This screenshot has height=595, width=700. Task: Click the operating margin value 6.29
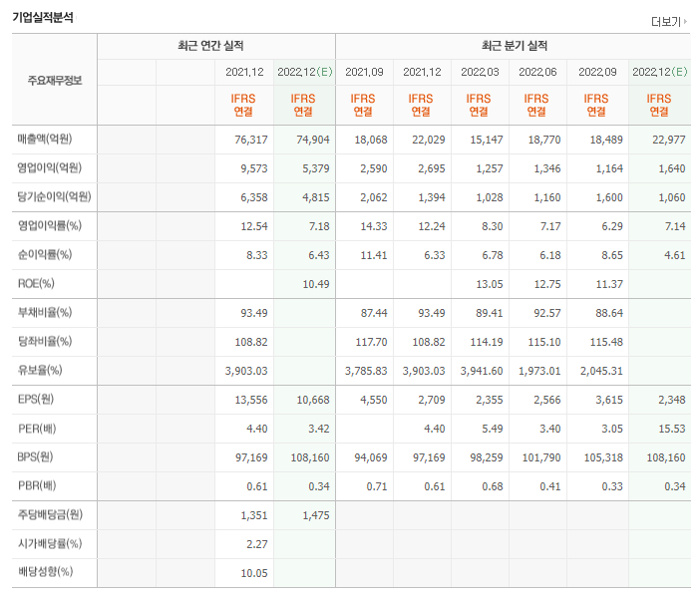pos(612,226)
